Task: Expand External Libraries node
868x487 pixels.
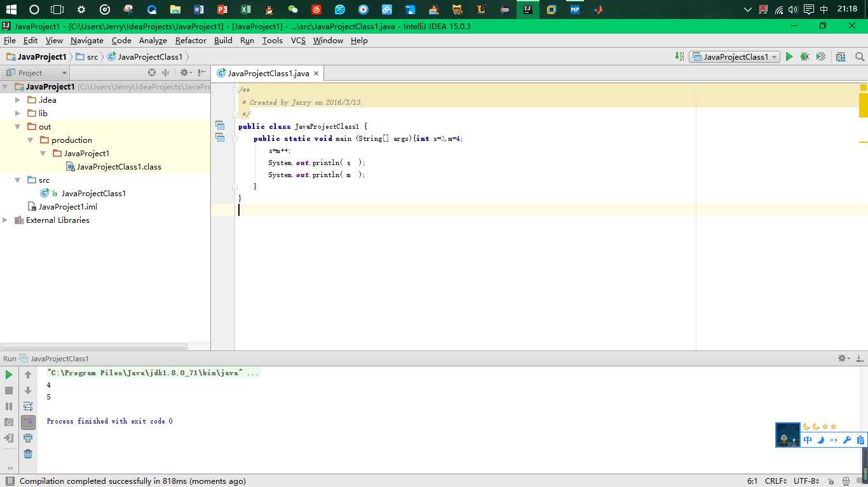Action: point(5,220)
